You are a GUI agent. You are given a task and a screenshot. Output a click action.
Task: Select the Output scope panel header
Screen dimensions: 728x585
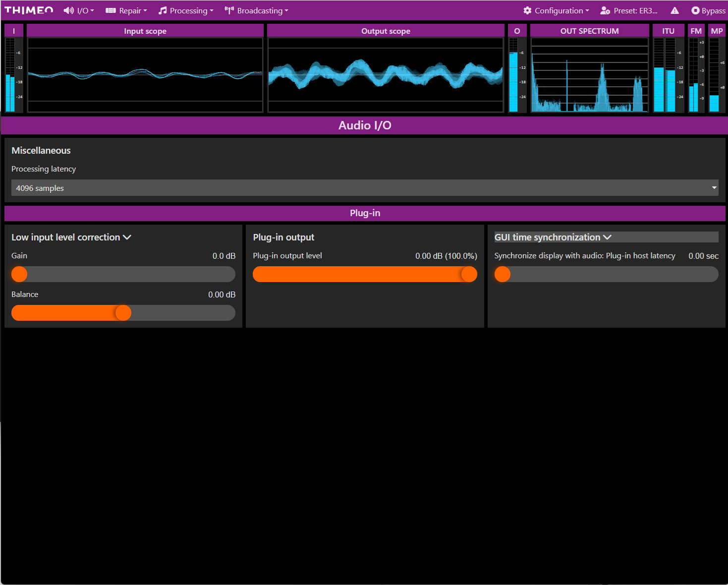coord(386,31)
